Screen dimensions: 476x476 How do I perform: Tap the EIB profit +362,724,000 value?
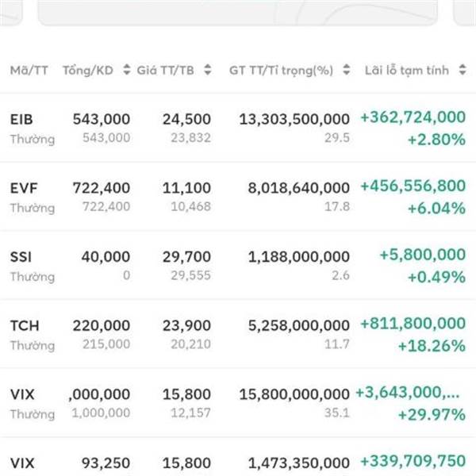pos(413,117)
